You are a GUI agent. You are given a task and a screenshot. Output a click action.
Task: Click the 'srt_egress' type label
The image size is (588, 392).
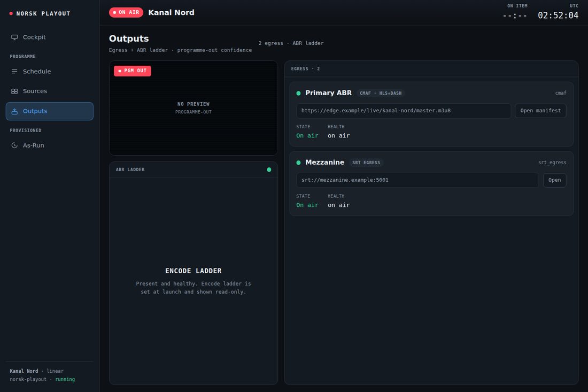(x=552, y=163)
